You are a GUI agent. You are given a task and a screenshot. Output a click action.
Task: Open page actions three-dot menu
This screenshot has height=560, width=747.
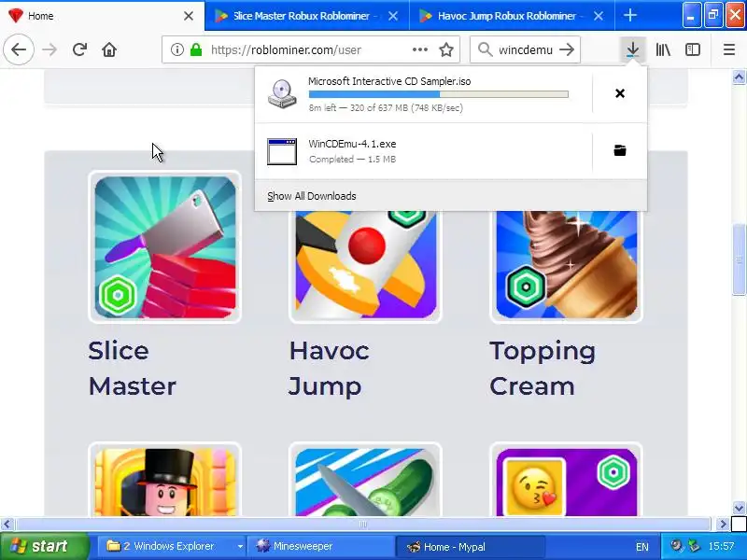point(419,49)
